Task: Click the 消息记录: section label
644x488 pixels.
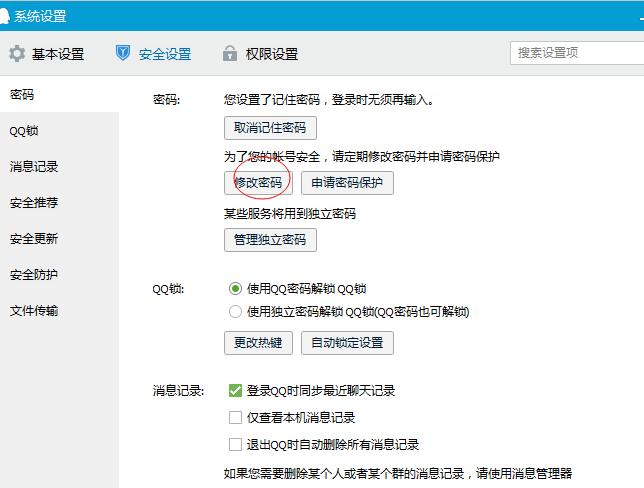Action: pos(178,390)
